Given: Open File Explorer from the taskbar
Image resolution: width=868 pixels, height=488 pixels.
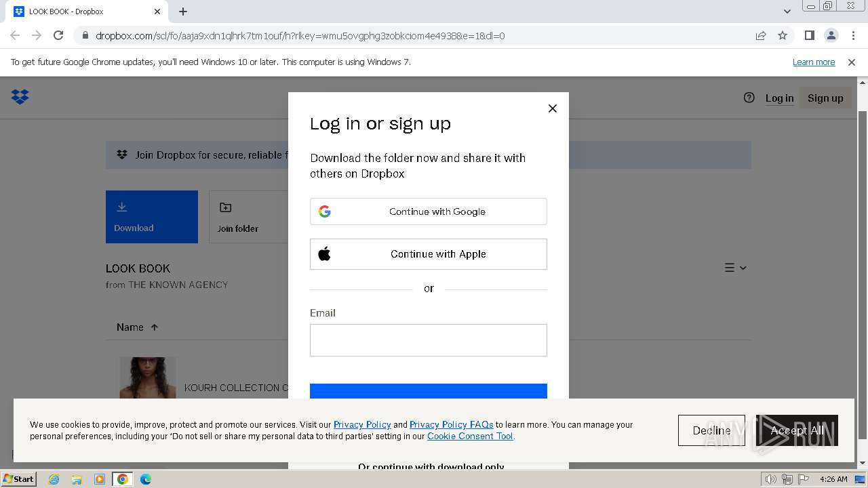Looking at the screenshot, I should 77,479.
